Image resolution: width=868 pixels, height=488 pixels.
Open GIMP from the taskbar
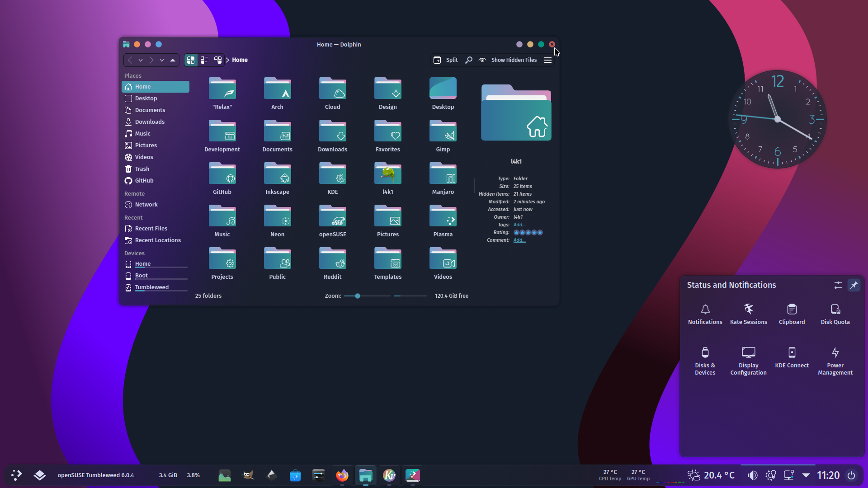(248, 475)
